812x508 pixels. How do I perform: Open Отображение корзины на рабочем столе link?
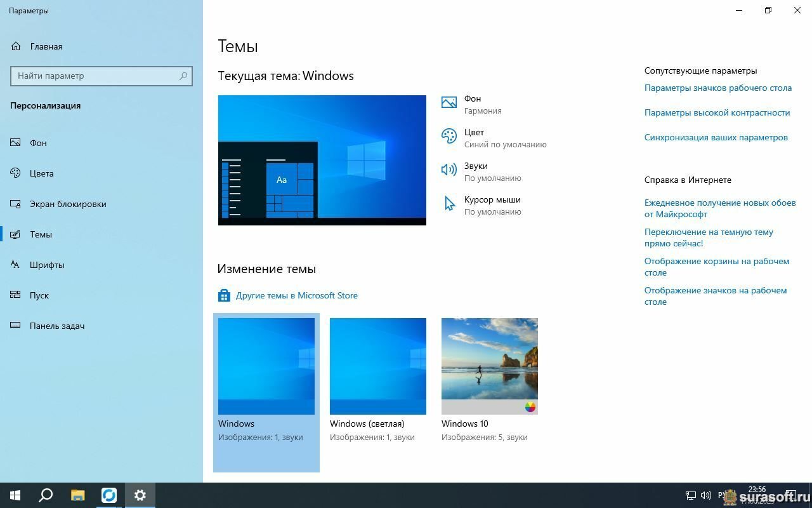pos(717,267)
